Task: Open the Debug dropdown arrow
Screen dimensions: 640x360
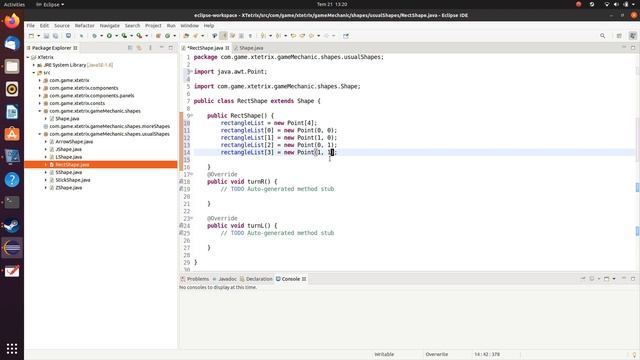Action: click(101, 36)
